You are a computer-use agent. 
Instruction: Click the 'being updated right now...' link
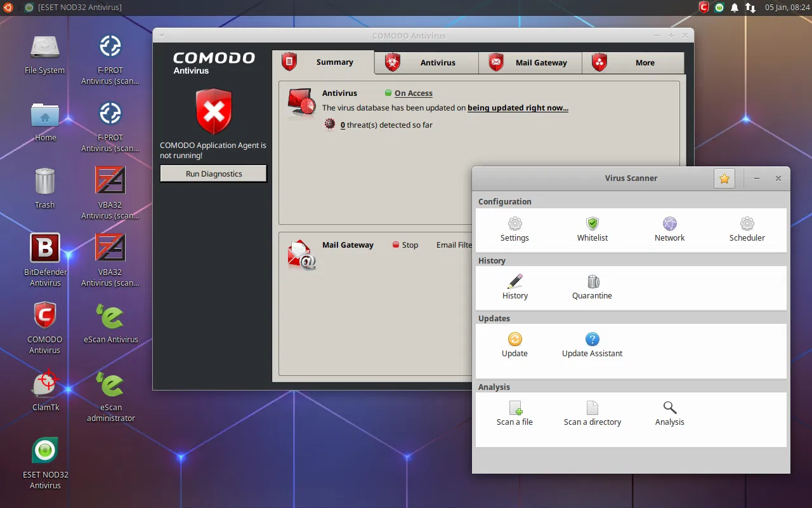coord(518,108)
